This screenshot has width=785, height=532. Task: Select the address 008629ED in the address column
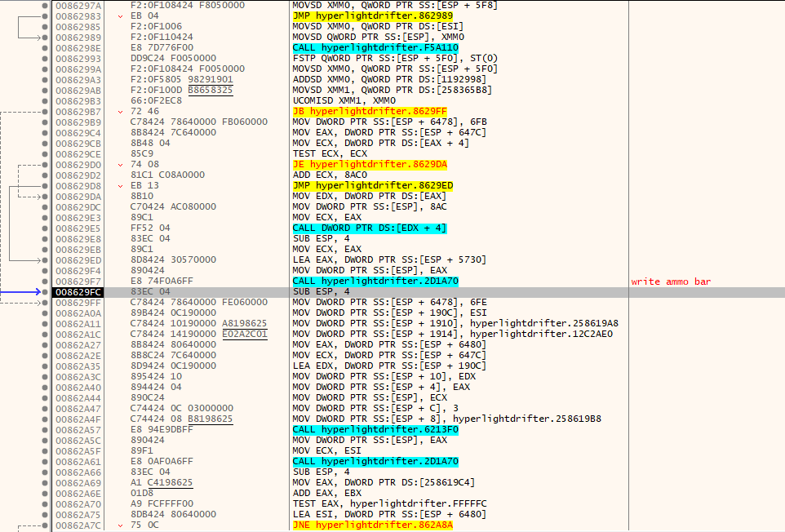(78, 260)
